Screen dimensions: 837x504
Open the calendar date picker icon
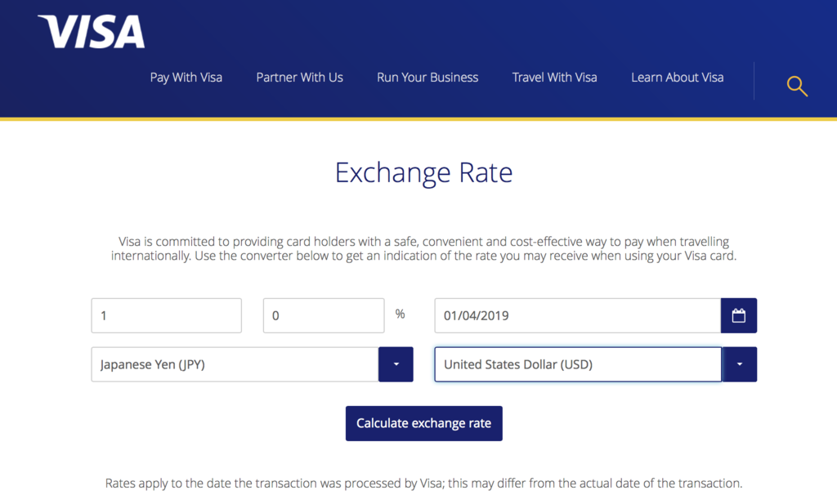(739, 316)
